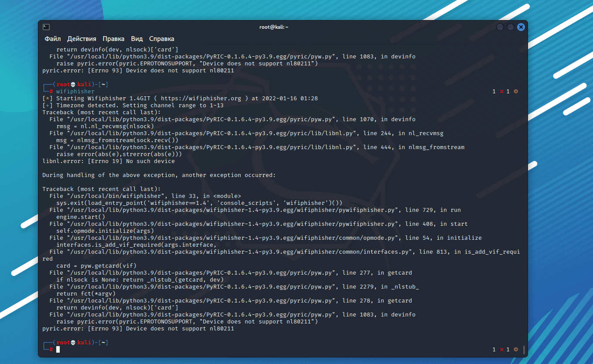Click the traceback line ending 'line 54, in initialize'

pyautogui.click(x=266, y=238)
